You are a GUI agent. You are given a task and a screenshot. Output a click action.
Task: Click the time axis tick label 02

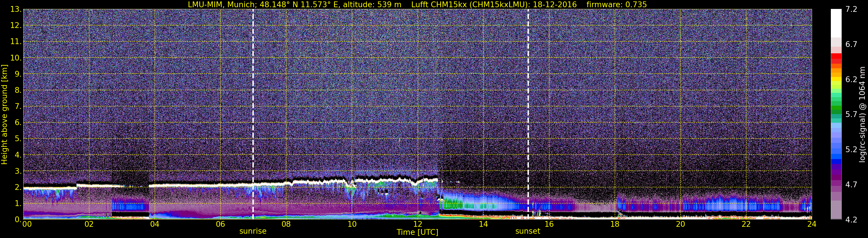[89, 224]
